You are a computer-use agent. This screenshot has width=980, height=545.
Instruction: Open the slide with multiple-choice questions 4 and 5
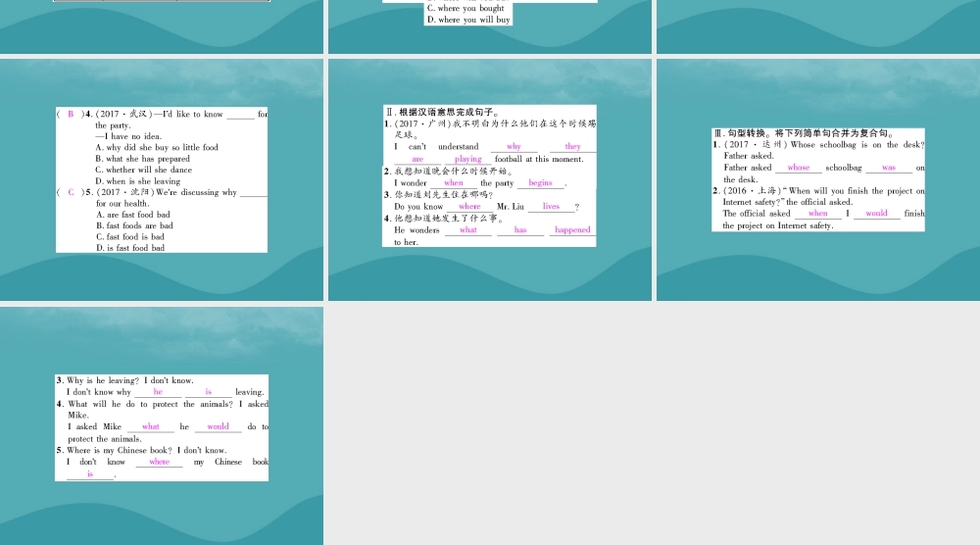coord(162,179)
